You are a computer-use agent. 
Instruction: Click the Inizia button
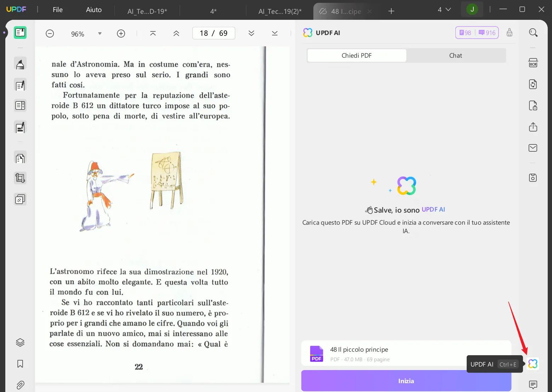406,381
